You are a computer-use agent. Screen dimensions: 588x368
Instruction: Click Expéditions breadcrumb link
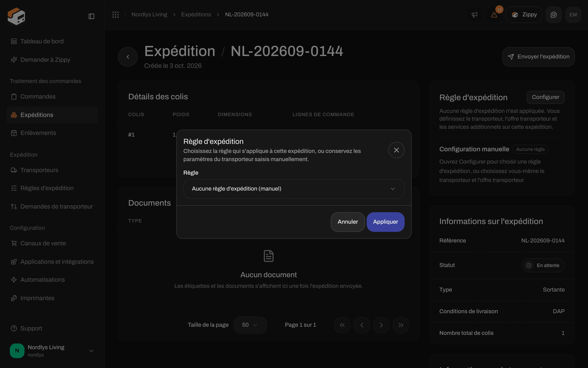pos(196,15)
